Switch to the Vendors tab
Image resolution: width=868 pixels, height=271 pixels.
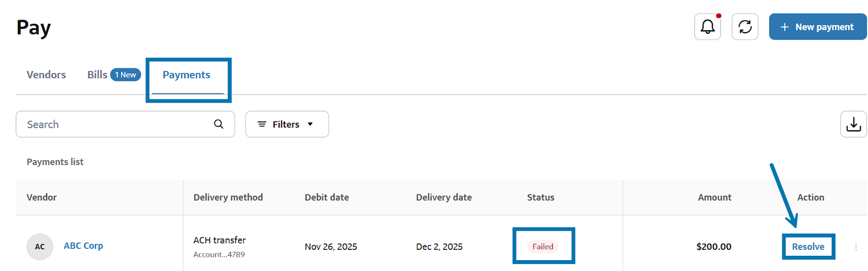point(46,75)
